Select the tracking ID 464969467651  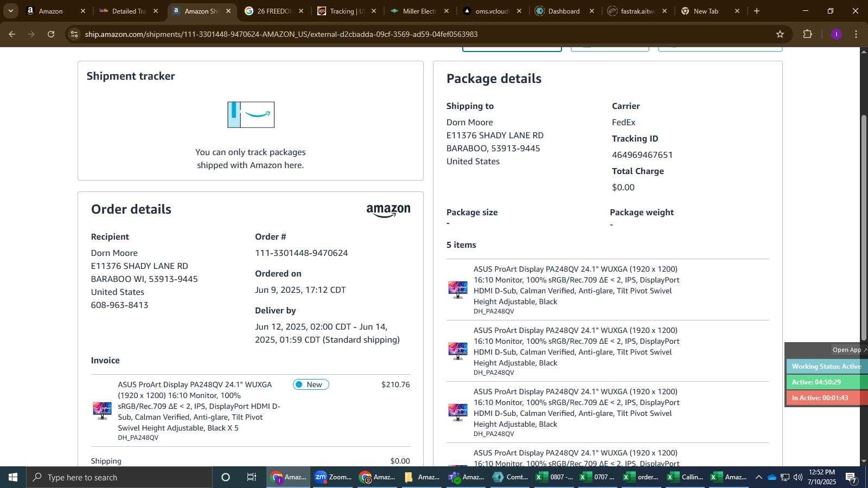[x=642, y=155]
